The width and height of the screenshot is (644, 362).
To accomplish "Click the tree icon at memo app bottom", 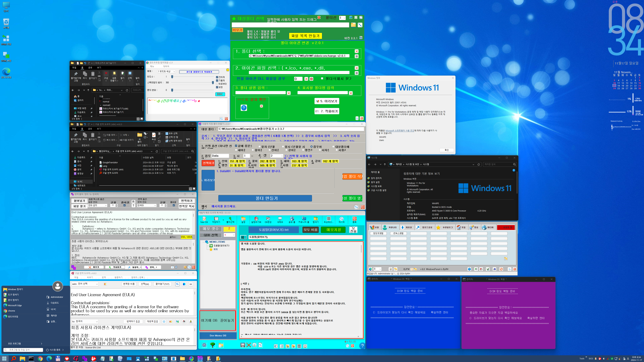I will pos(212,345).
